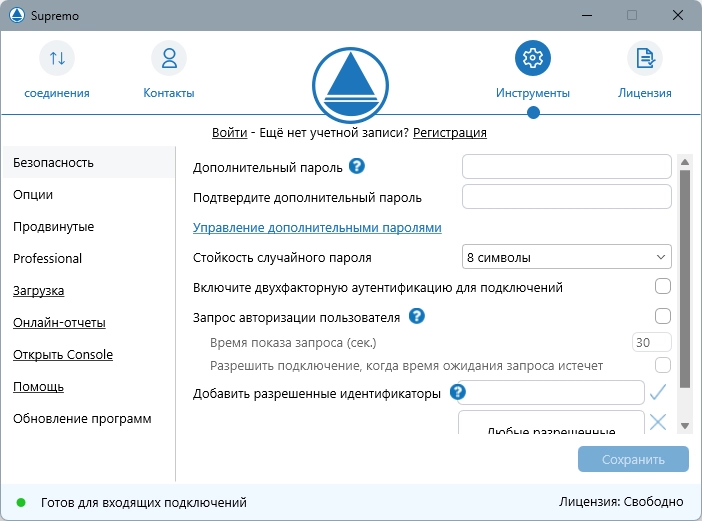
Task: Click the settings panel vertical scrollbar thumb
Action: click(685, 278)
